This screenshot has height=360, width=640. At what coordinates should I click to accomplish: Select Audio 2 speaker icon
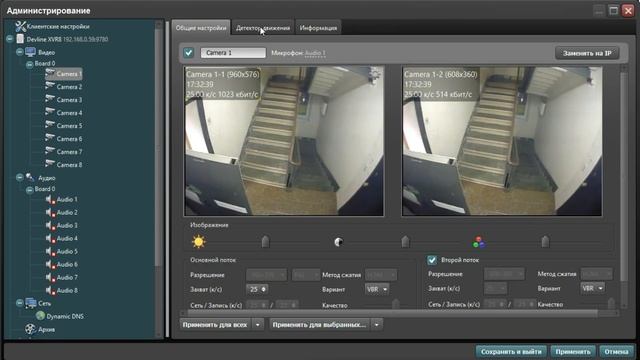(x=50, y=213)
